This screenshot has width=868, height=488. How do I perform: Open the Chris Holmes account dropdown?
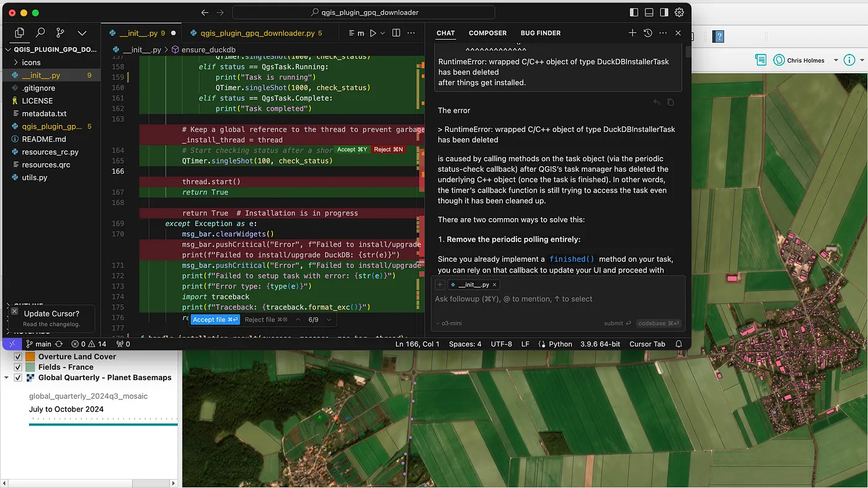[835, 60]
